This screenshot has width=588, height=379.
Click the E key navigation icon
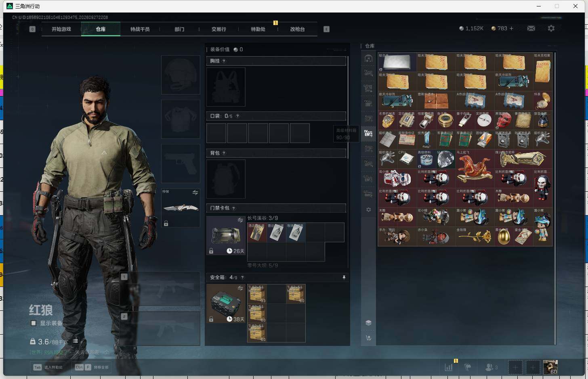coord(326,29)
